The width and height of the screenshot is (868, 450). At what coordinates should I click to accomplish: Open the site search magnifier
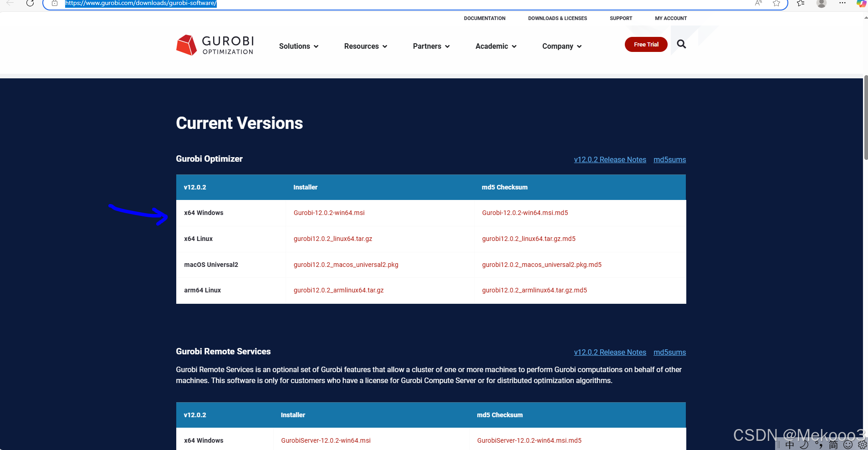681,44
